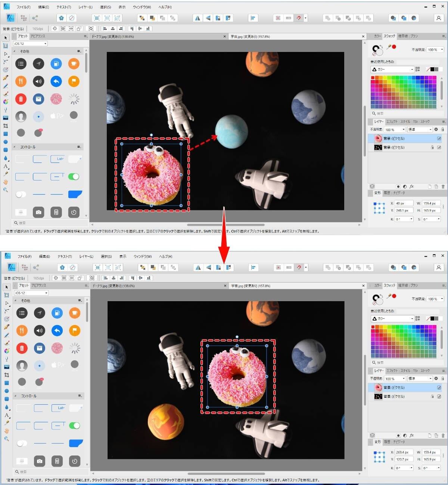Image resolution: width=448 pixels, height=485 pixels.
Task: Switch to Pixel persona in top window
Action: point(24,18)
